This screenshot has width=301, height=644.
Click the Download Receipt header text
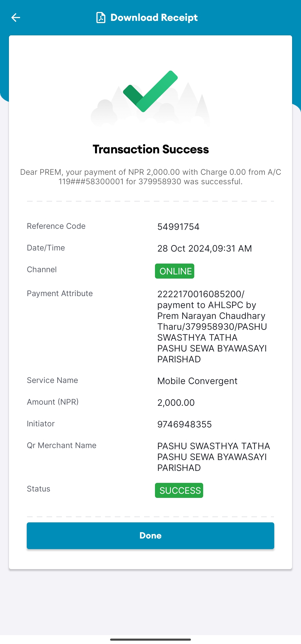154,18
